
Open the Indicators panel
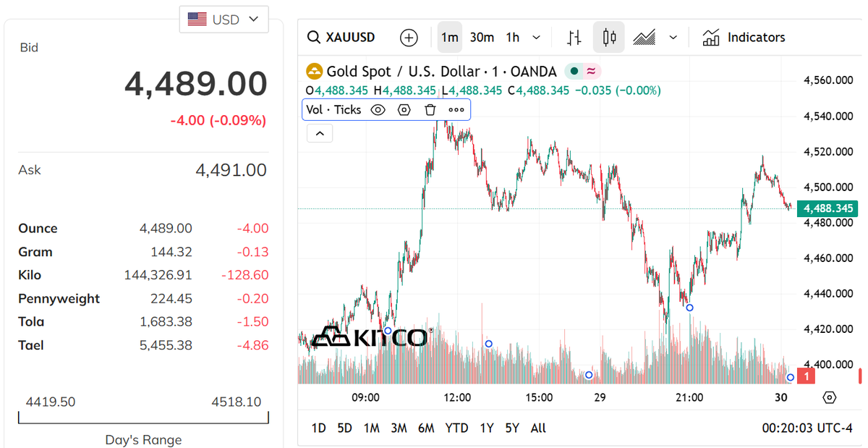[x=744, y=38]
